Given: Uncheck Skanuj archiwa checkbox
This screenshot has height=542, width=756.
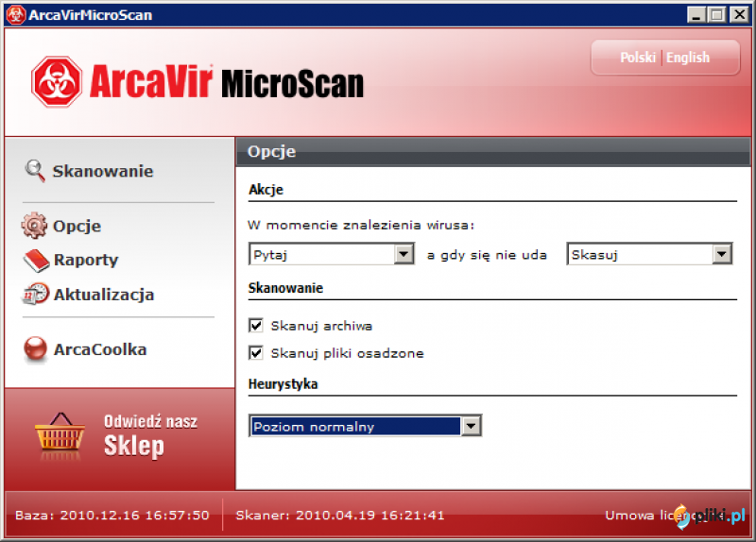Looking at the screenshot, I should tap(256, 326).
